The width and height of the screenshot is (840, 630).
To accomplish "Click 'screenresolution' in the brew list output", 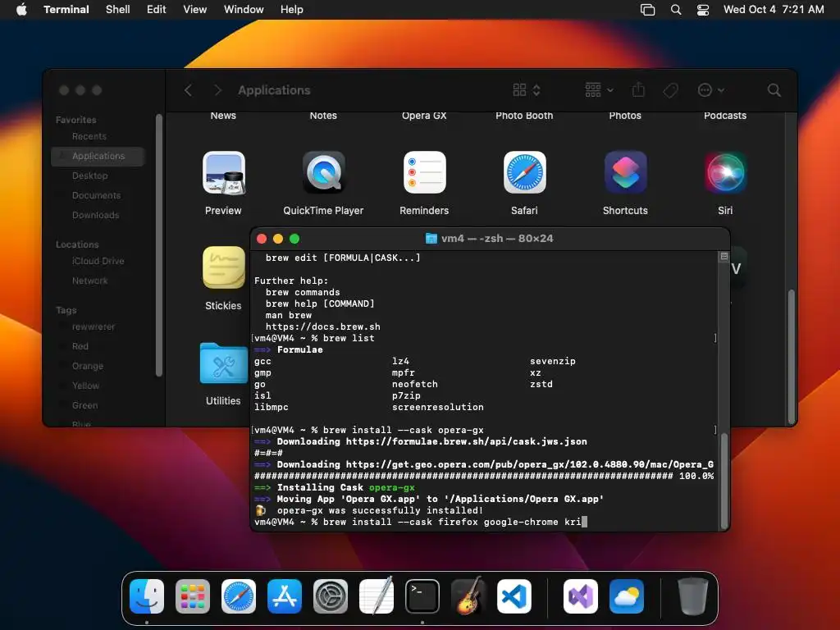I will point(438,407).
